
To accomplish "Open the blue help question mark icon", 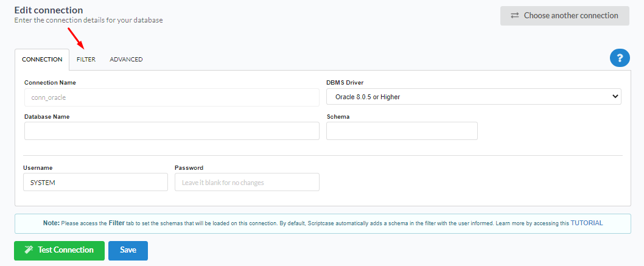I will 620,57.
